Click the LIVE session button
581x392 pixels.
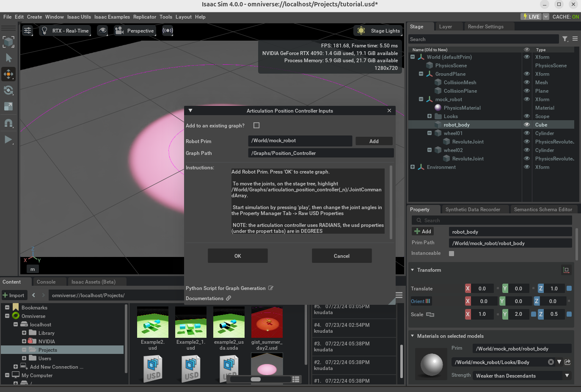[531, 17]
